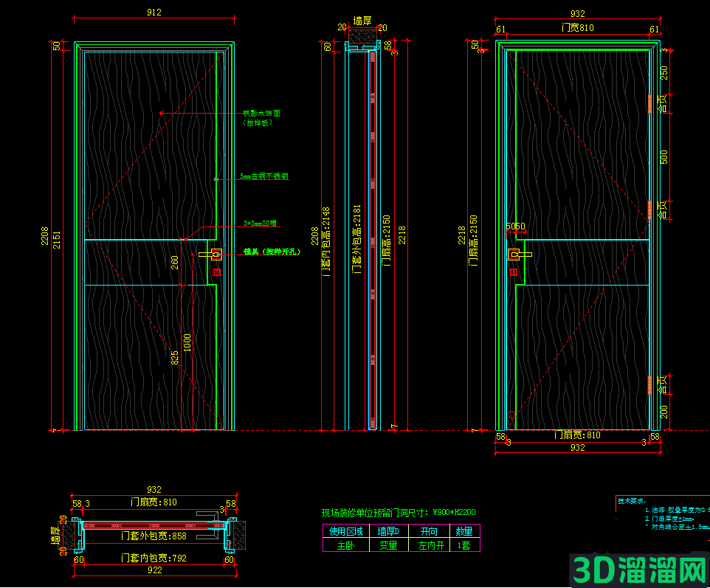Click the 锁具(按样开孔) annotation text
This screenshot has height=588, width=710.
pyautogui.click(x=272, y=252)
